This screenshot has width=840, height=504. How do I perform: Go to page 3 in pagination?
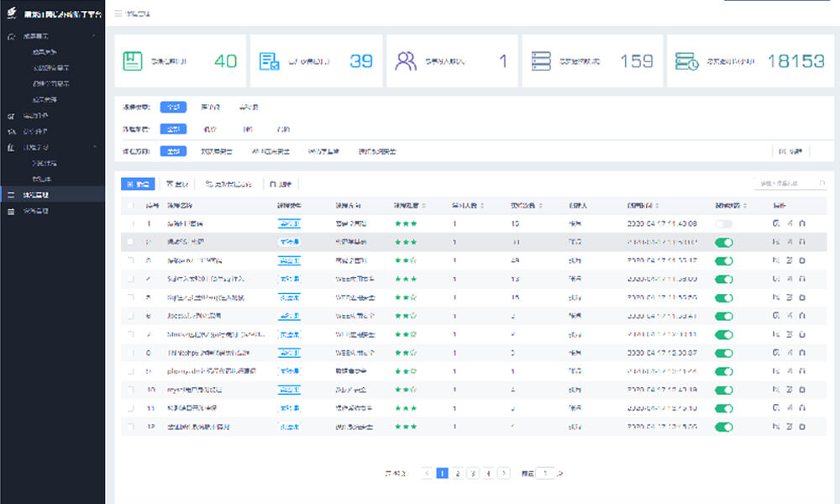473,473
